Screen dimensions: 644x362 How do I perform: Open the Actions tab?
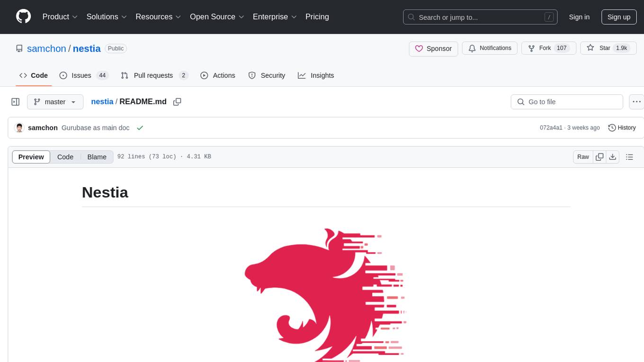(218, 75)
